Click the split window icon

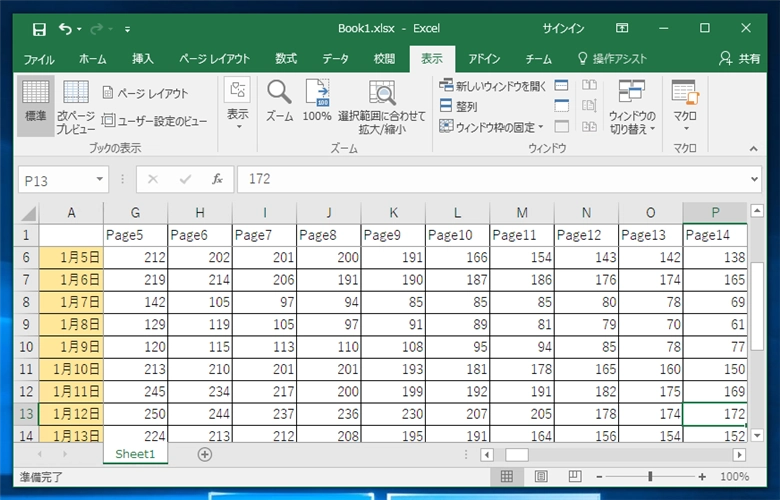pos(561,86)
